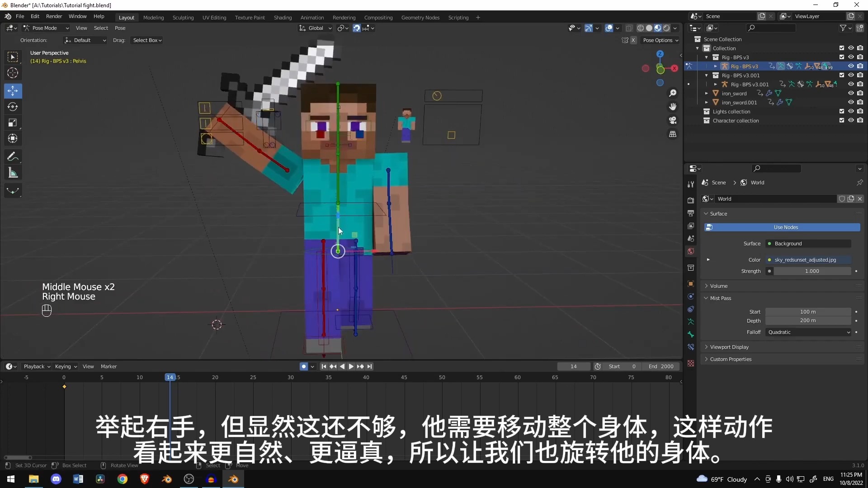Activate the camera view icon in viewport gizmos
Viewport: 868px width, 488px height.
pos(673,120)
